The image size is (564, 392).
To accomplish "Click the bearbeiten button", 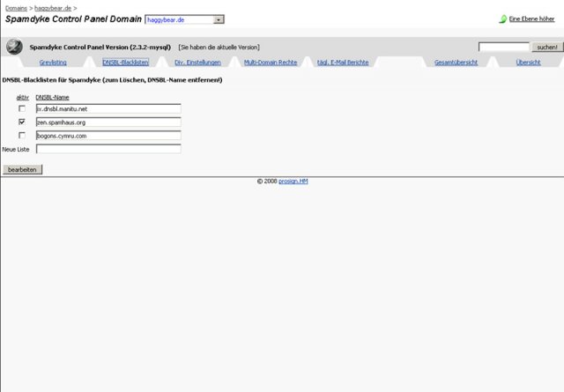I will click(22, 169).
